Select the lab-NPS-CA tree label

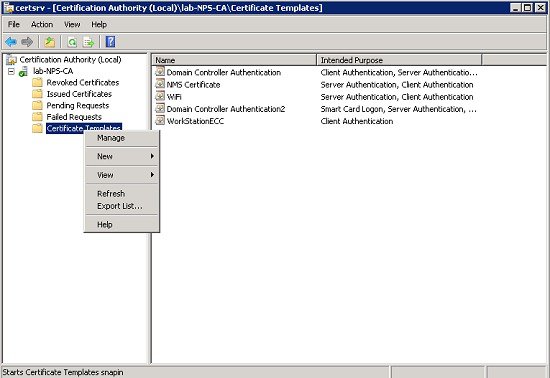click(53, 72)
